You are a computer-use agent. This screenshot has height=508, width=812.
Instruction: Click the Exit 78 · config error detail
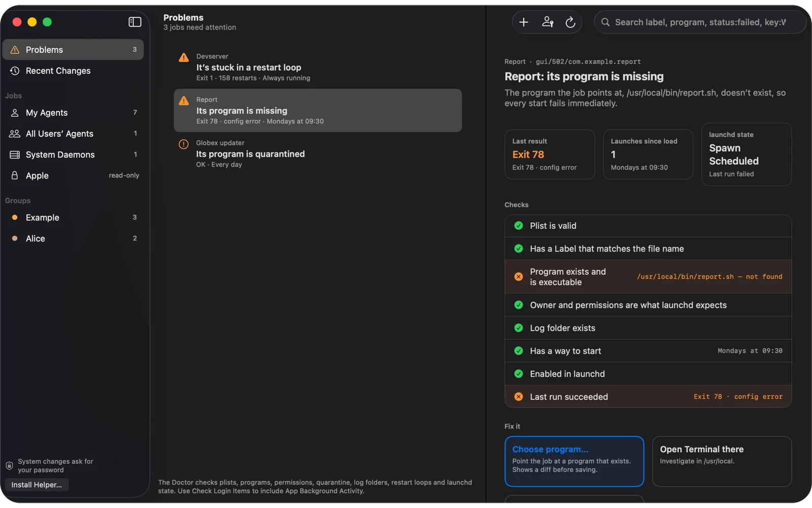pyautogui.click(x=738, y=397)
